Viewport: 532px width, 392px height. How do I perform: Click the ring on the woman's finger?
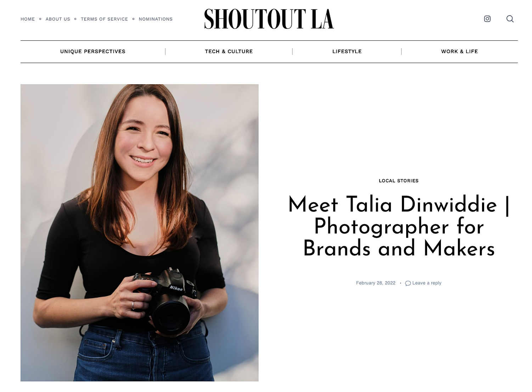[x=133, y=305]
